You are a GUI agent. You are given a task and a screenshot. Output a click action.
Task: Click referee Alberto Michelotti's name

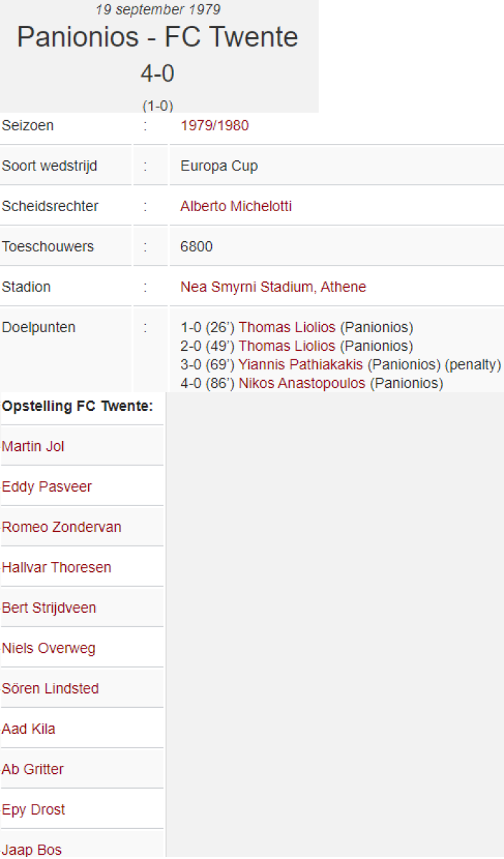236,206
